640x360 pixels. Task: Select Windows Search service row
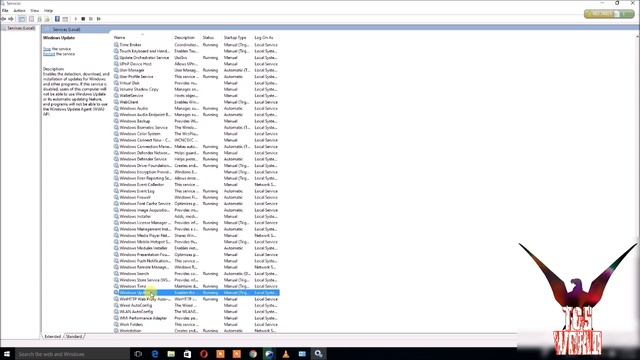click(x=196, y=273)
